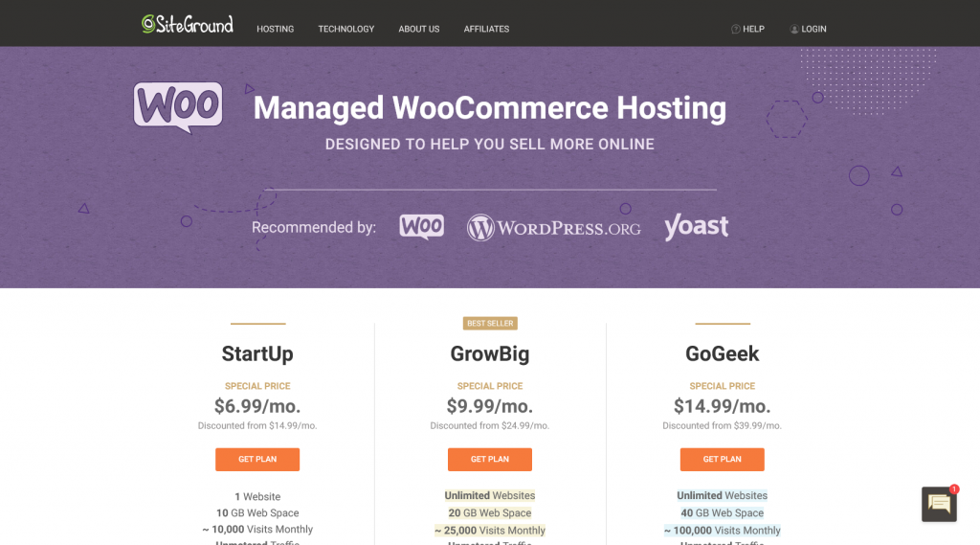Click the Login user icon
980x545 pixels.
click(794, 29)
